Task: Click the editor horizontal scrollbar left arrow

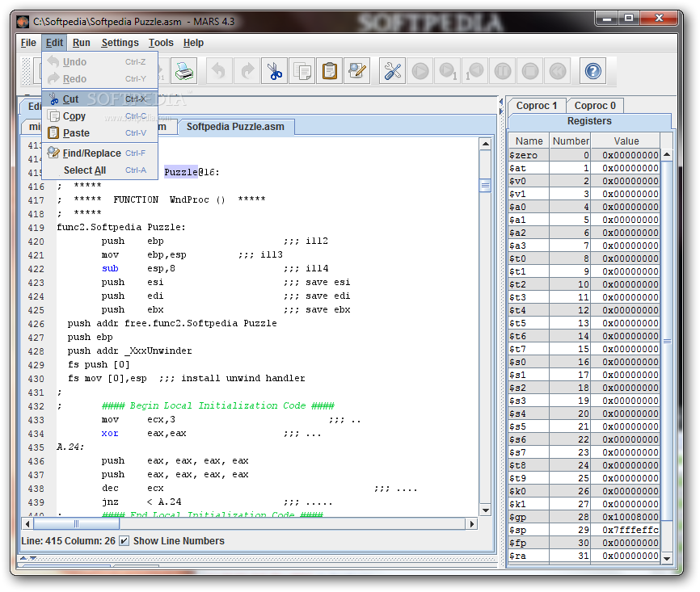Action: (27, 523)
